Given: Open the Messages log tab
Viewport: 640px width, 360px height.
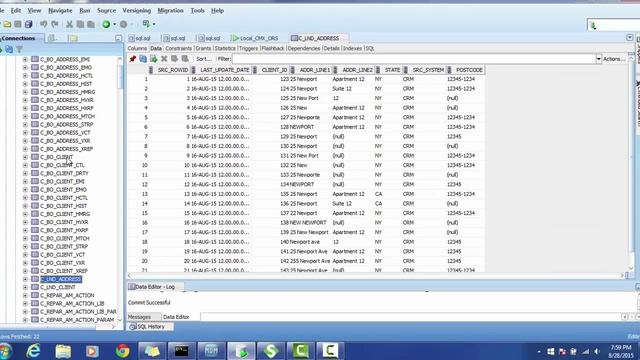Looking at the screenshot, I should (139, 317).
